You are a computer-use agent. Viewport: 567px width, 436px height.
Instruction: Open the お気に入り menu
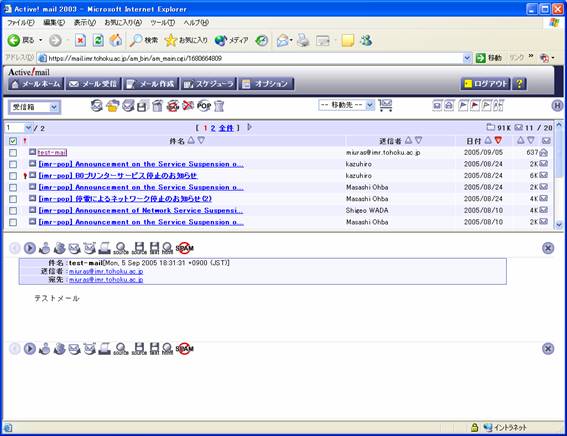pyautogui.click(x=123, y=22)
